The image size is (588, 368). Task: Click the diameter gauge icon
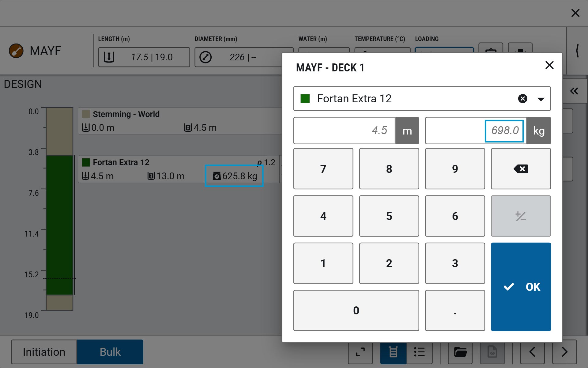205,57
